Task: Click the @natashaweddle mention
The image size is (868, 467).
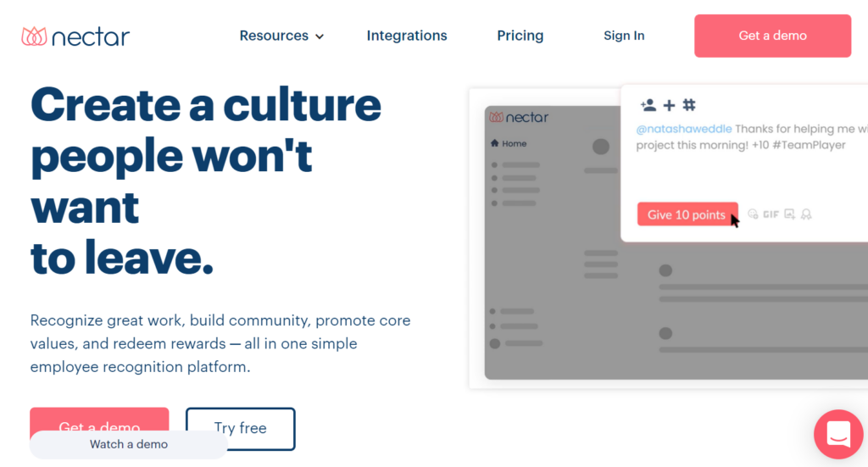Action: [684, 129]
